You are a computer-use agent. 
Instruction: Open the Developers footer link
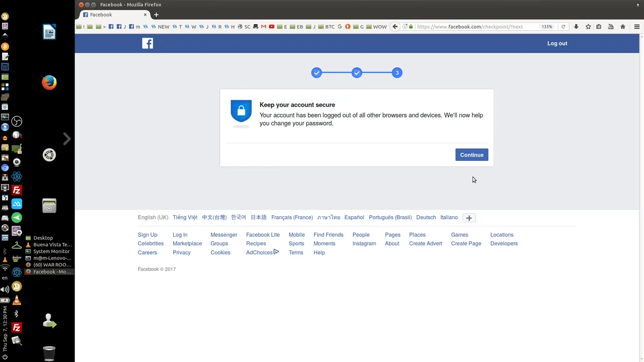[504, 243]
